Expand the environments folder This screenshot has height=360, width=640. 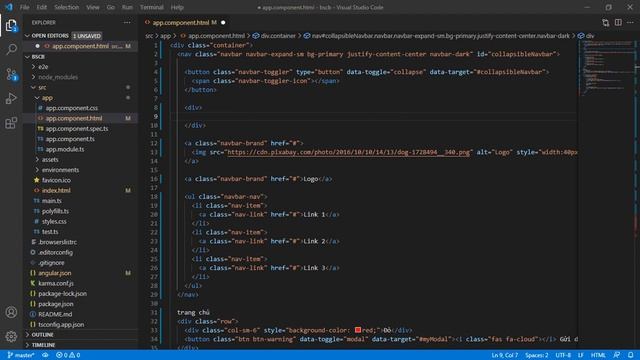pyautogui.click(x=60, y=170)
